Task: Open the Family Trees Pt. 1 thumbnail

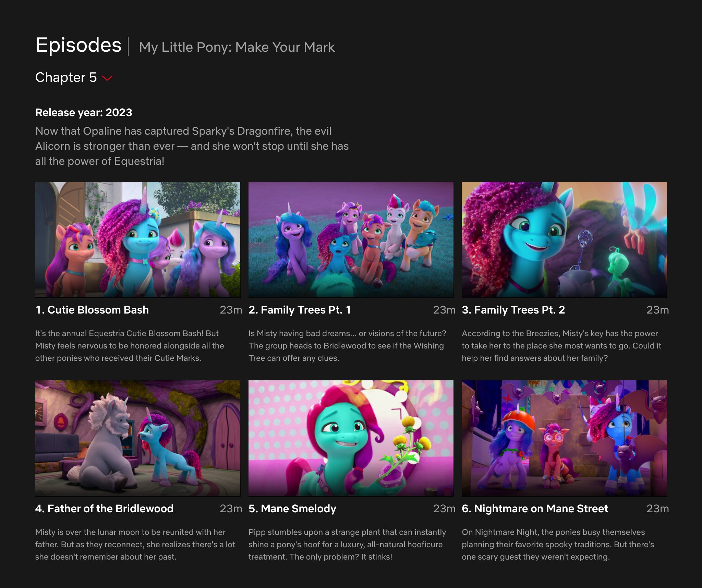Action: (x=351, y=240)
